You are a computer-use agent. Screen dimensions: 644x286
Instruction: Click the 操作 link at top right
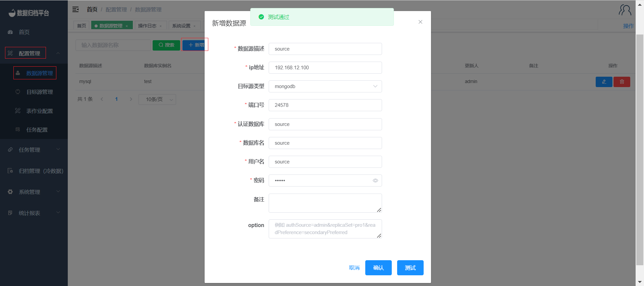point(628,26)
